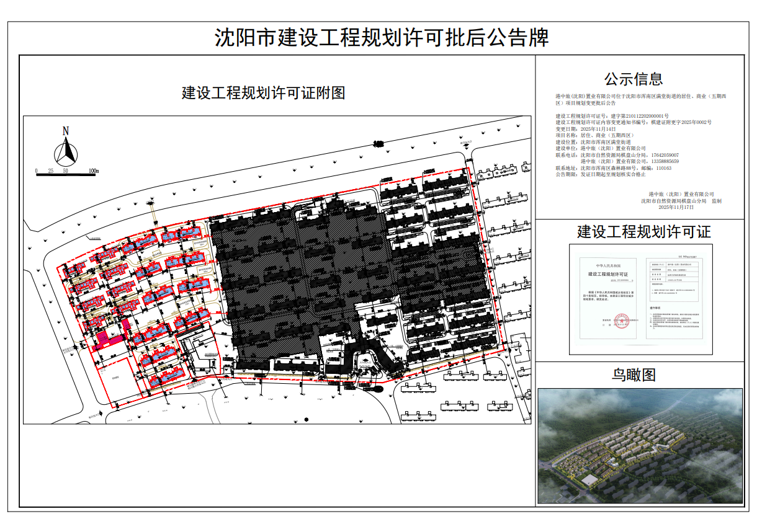Click the 建设工程规划许可证 section heading
757x532 pixels.
click(x=643, y=232)
